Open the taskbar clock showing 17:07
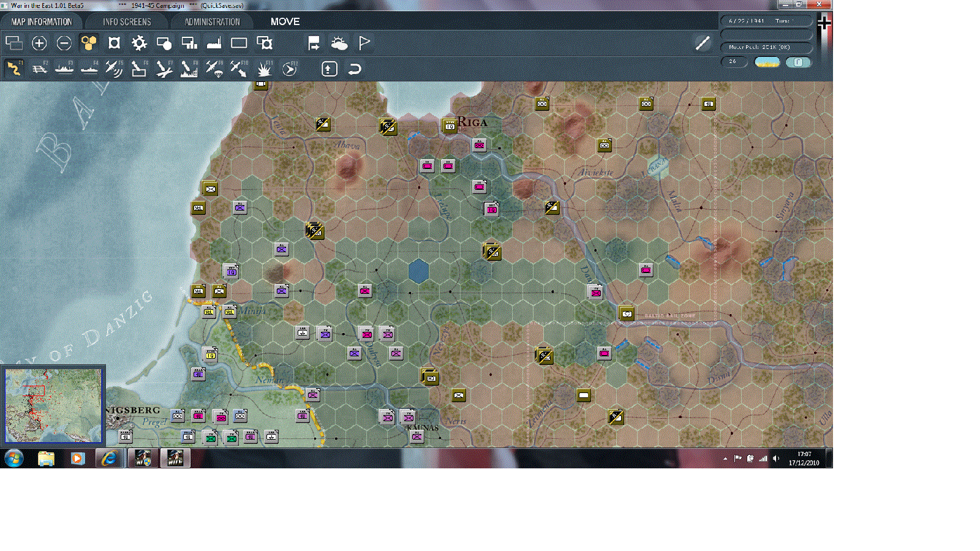This screenshot has width=980, height=551. pos(804,459)
